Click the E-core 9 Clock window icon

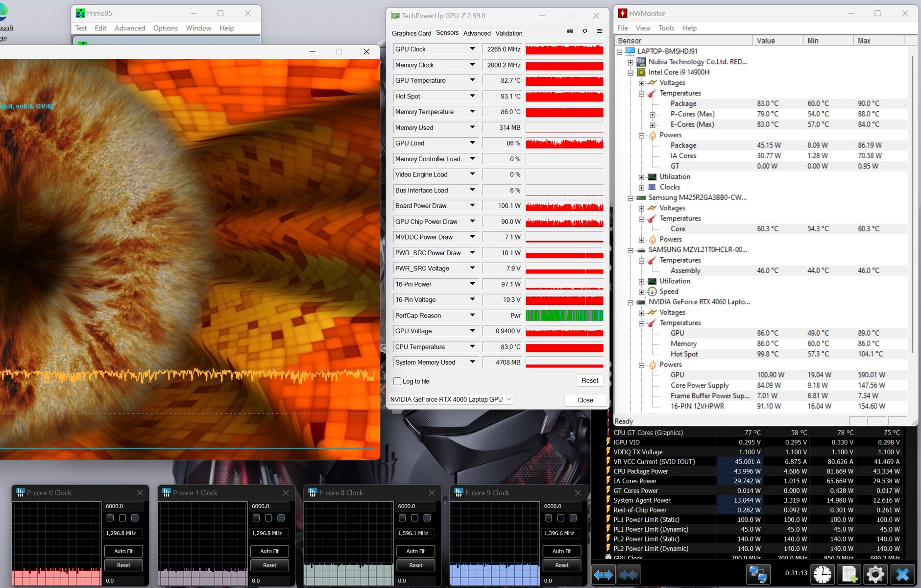[459, 492]
